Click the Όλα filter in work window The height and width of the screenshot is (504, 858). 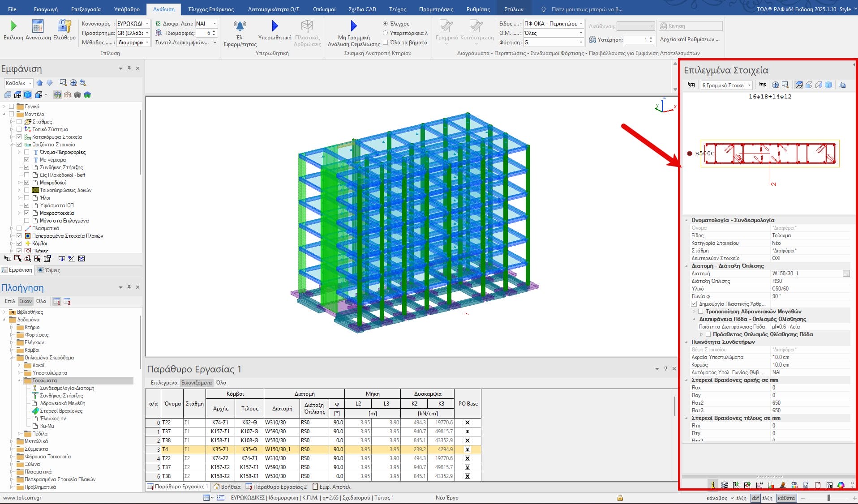point(221,383)
